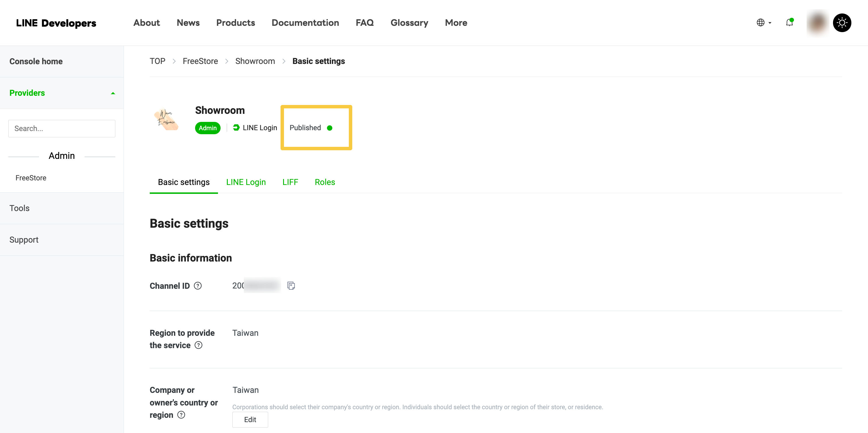The height and width of the screenshot is (433, 868).
Task: Open FreeStore provider in sidebar
Action: 31,178
